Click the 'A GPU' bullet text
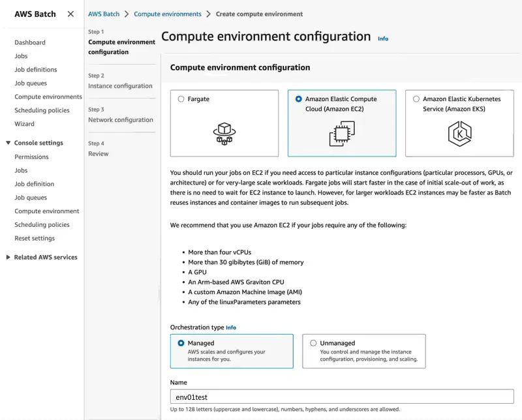 (198, 272)
